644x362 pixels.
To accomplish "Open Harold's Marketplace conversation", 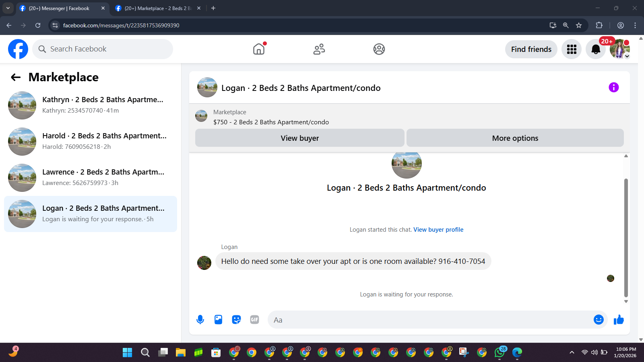I will [91, 142].
